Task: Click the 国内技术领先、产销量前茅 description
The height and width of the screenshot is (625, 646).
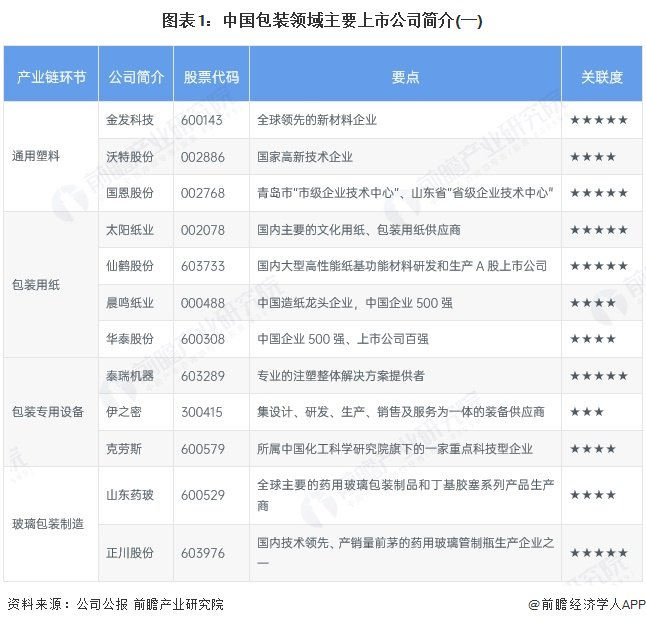Action: [405, 552]
